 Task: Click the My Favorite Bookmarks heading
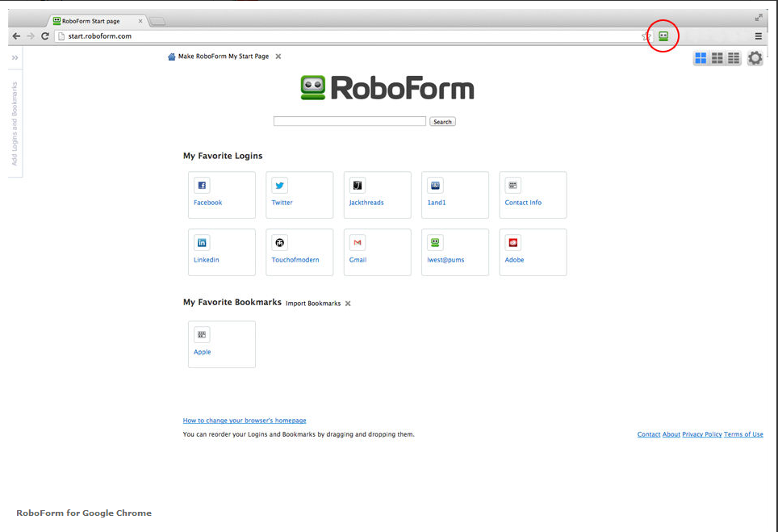point(232,302)
